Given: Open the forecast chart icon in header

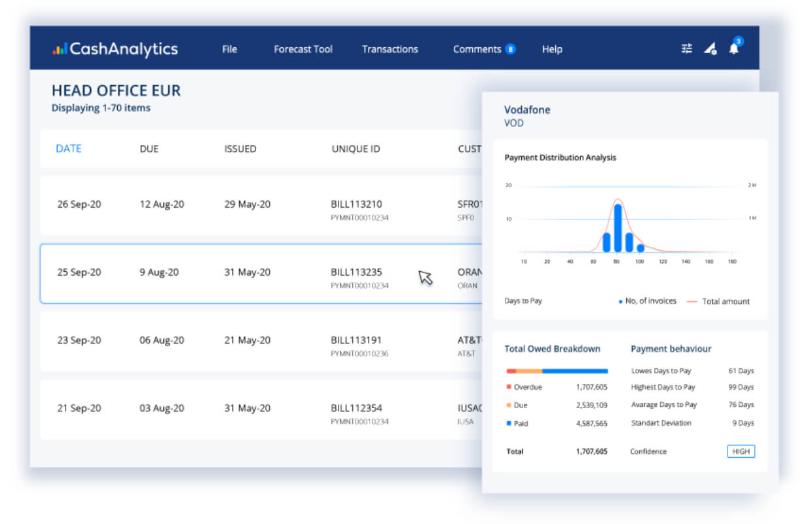Looking at the screenshot, I should pyautogui.click(x=710, y=48).
